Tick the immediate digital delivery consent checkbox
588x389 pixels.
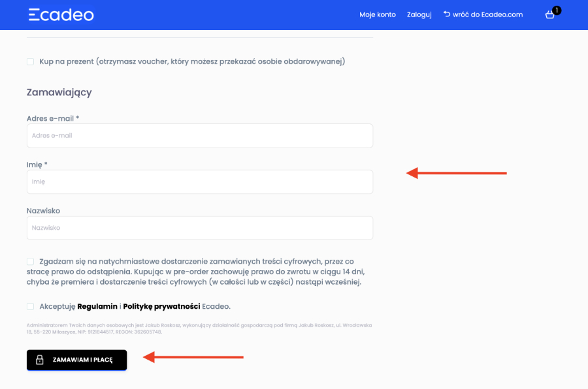30,261
